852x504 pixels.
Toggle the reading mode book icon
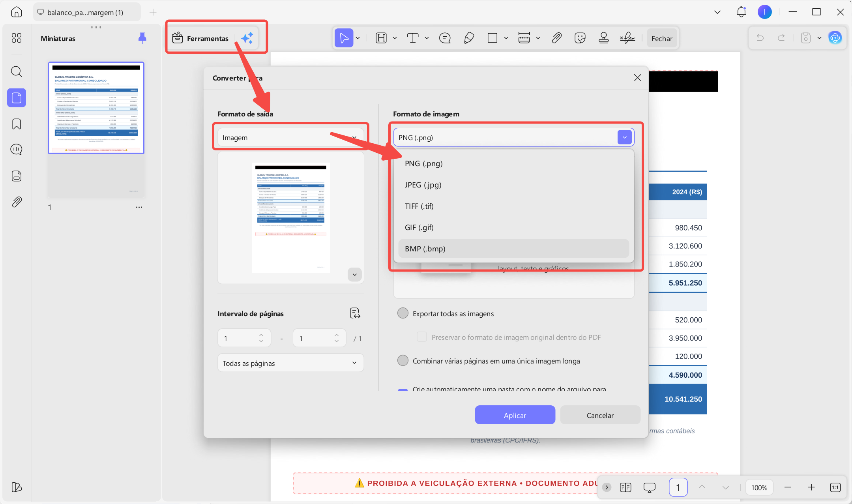tap(625, 487)
